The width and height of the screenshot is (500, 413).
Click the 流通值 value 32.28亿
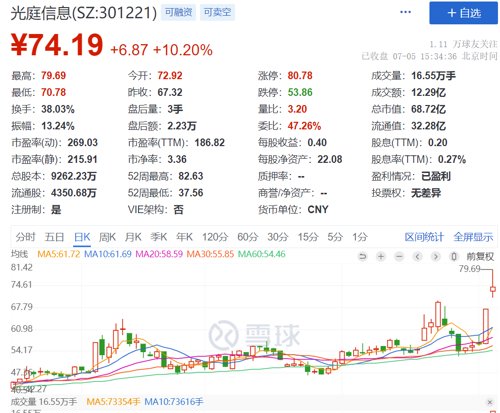tap(428, 126)
